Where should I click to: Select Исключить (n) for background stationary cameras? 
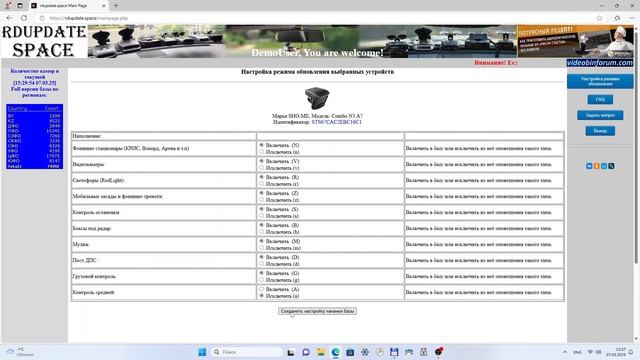[262, 152]
